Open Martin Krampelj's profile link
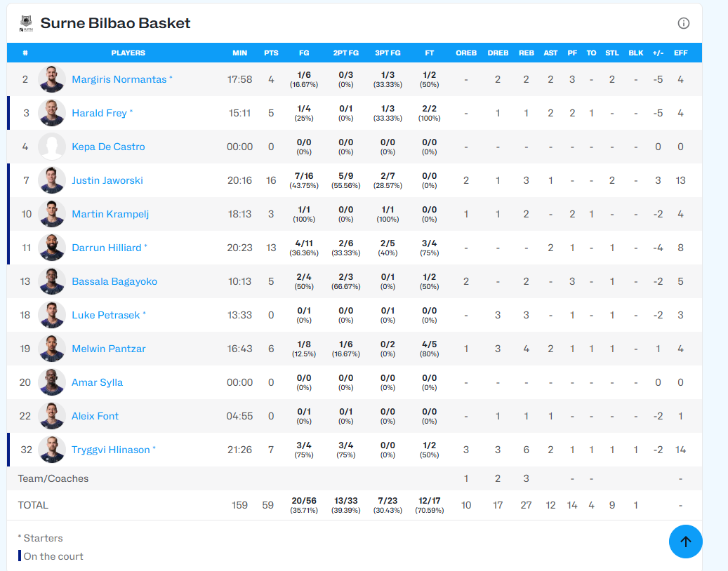728x571 pixels. [110, 214]
